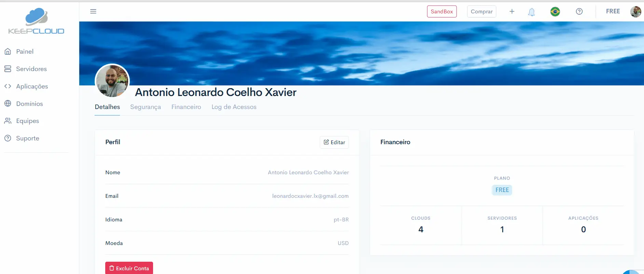Open notifications bell
The image size is (644, 274).
(x=531, y=12)
